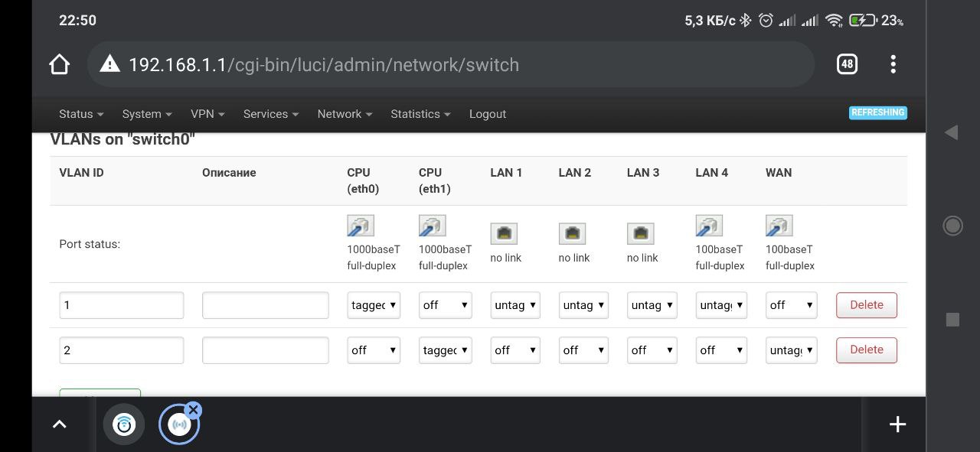Tap the Android recents square button

[x=952, y=319]
